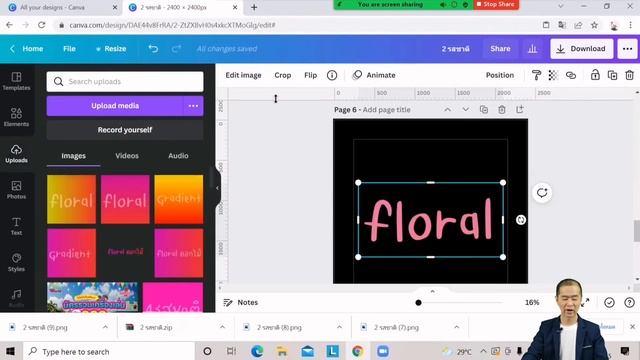Add new page icon beside page title

click(x=520, y=109)
